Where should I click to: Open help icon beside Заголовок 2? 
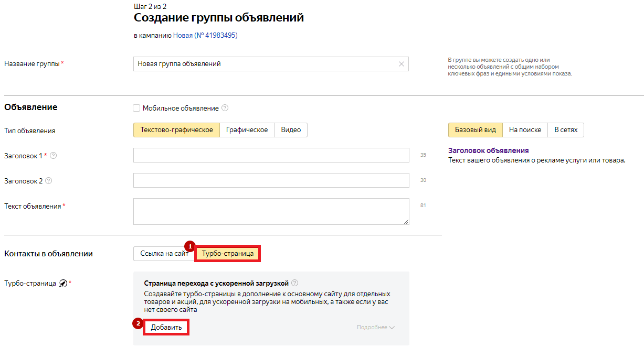point(49,181)
